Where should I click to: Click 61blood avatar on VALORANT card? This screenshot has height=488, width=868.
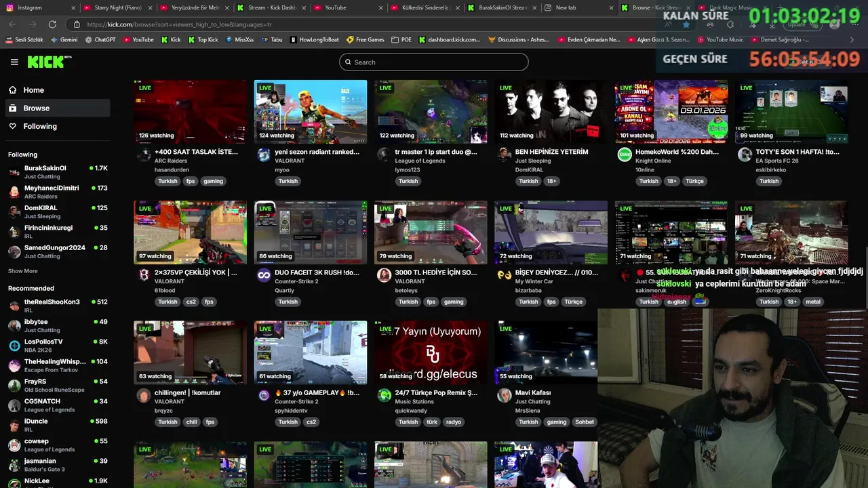click(x=144, y=274)
